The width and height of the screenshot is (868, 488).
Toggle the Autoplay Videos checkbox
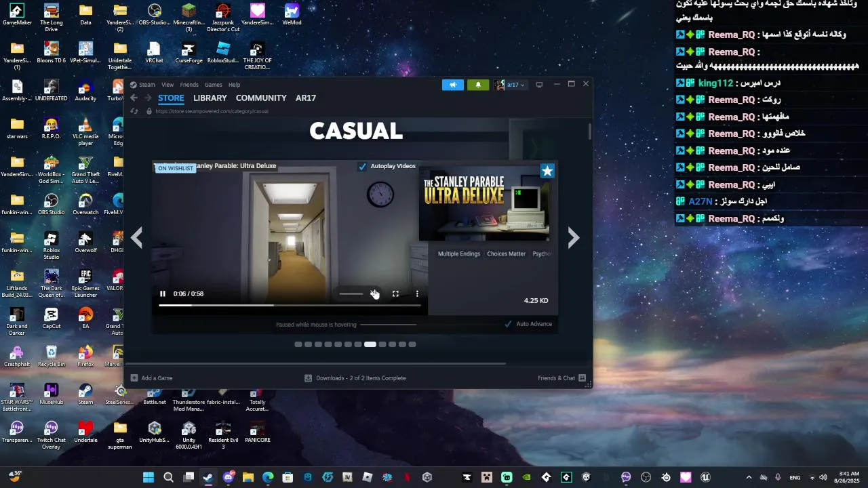tap(362, 166)
